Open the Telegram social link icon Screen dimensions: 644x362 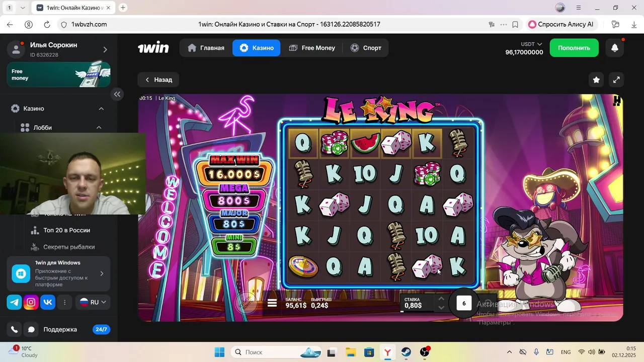tap(14, 302)
